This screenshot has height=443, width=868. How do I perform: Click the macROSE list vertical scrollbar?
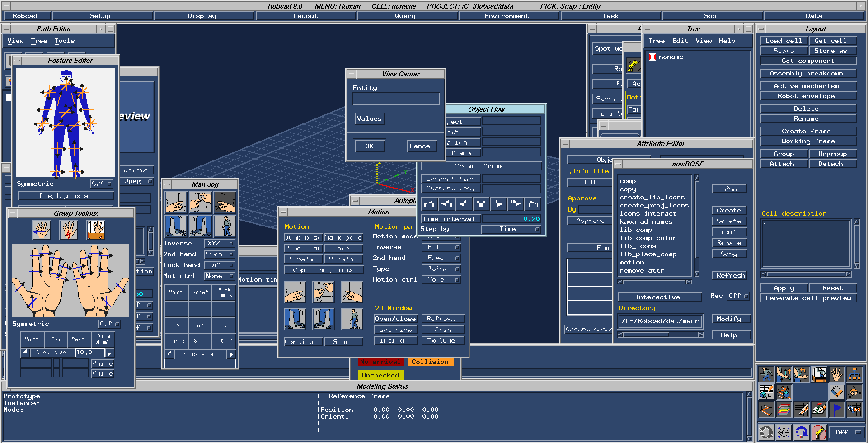(697, 226)
